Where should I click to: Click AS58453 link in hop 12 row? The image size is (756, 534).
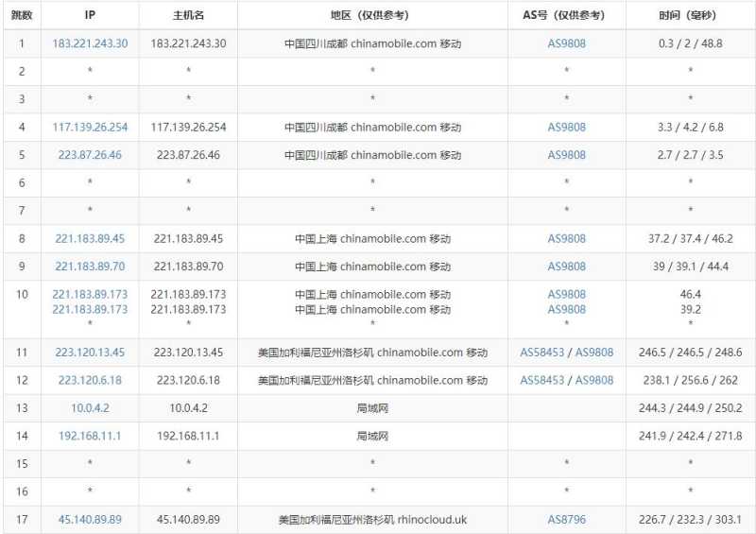point(541,380)
